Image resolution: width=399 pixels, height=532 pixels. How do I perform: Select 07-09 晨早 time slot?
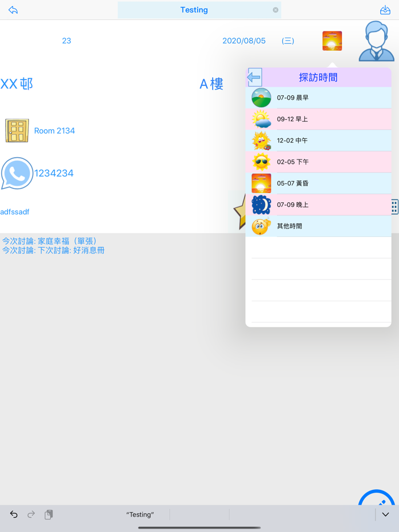point(319,98)
